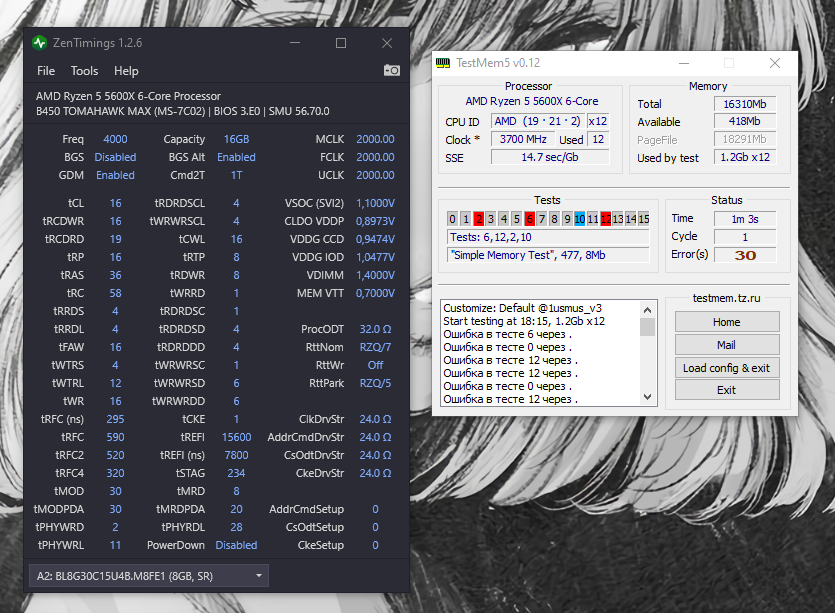Click the Capacity value 16GB

(236, 139)
